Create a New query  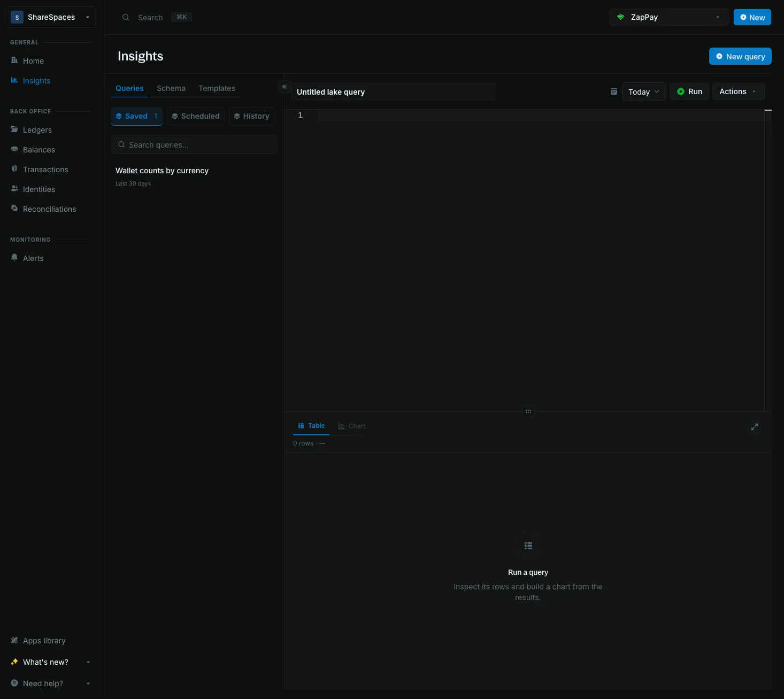coord(740,56)
